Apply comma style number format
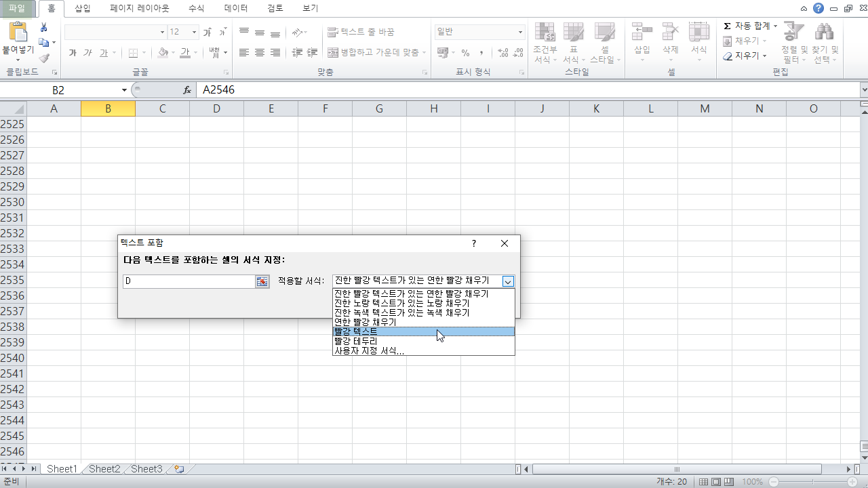This screenshot has width=868, height=488. click(481, 53)
